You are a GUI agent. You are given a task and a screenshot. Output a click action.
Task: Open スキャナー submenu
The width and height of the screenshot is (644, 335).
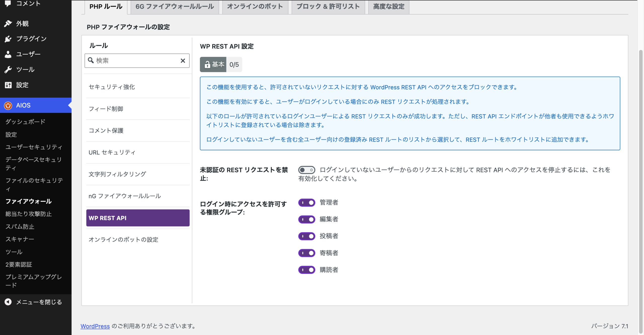[20, 239]
